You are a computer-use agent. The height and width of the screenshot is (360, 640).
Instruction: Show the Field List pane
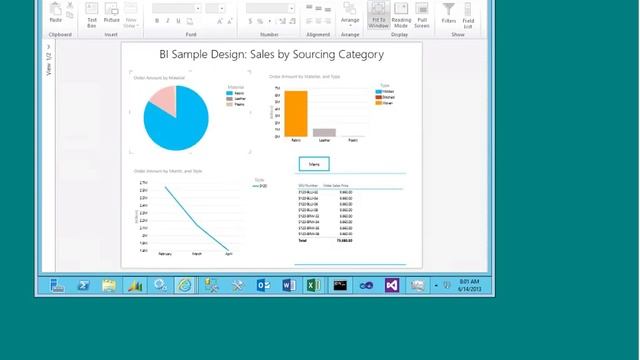coord(468,15)
